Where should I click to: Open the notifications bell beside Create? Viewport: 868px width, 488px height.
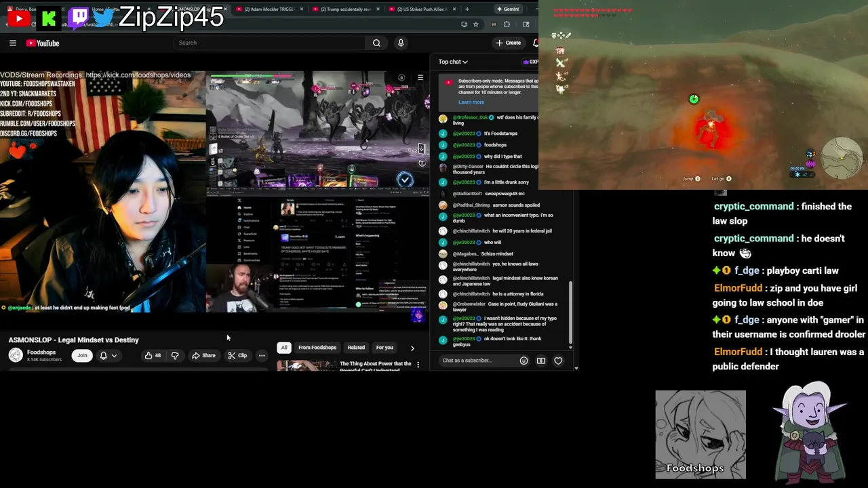[x=535, y=43]
